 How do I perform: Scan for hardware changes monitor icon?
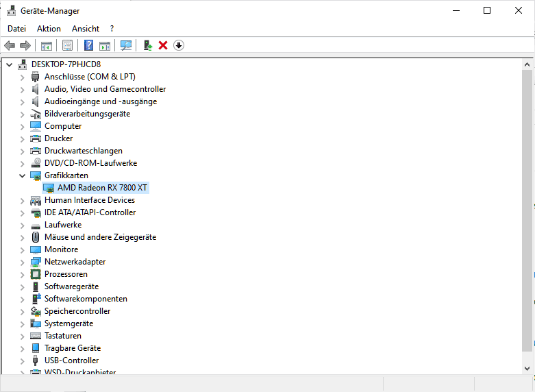[x=126, y=45]
